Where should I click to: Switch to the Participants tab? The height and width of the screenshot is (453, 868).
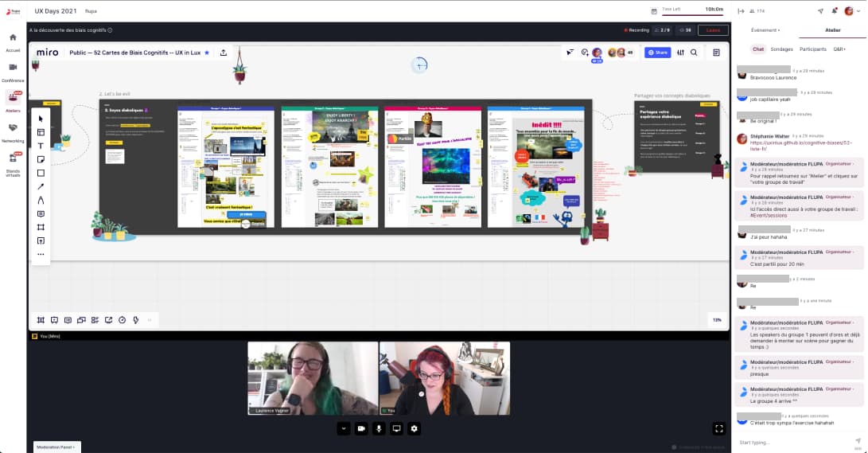click(812, 49)
